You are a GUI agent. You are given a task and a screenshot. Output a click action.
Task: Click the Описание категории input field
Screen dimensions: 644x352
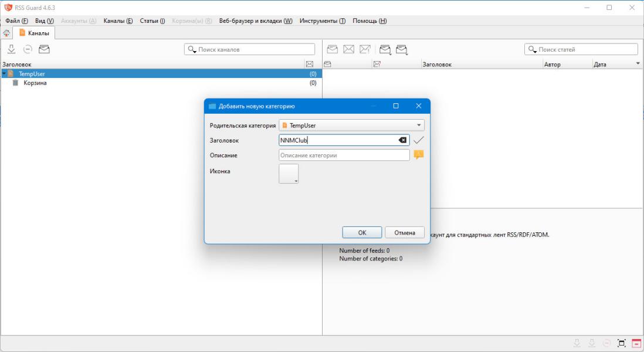tap(344, 155)
